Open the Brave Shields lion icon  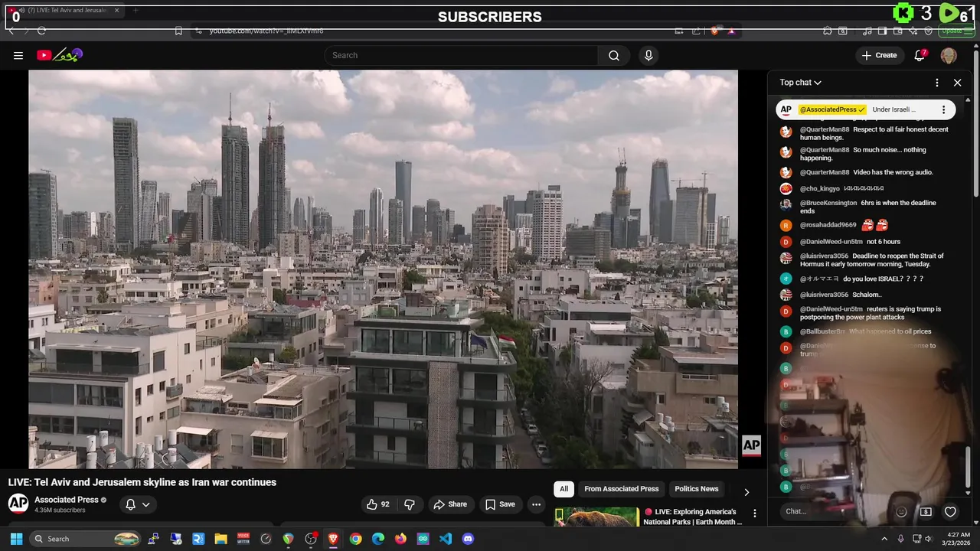(x=714, y=31)
